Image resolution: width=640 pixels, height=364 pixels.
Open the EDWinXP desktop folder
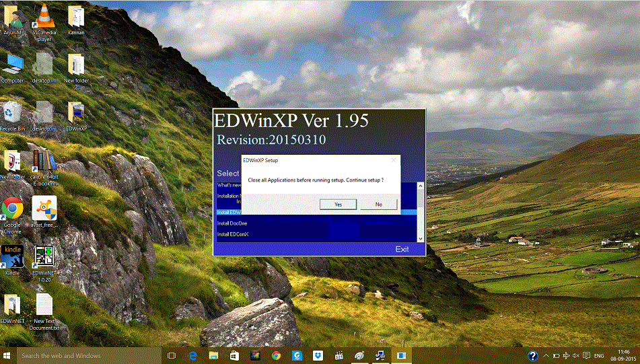coord(76,116)
